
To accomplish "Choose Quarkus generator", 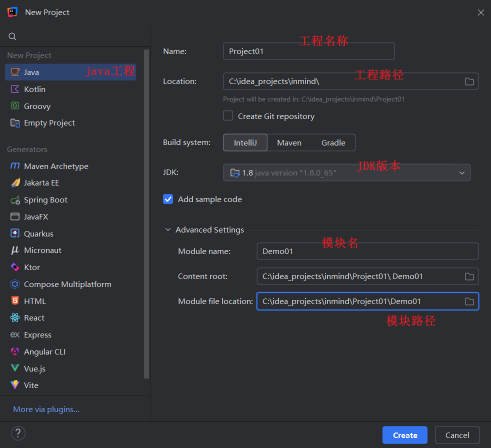I will point(71,233).
